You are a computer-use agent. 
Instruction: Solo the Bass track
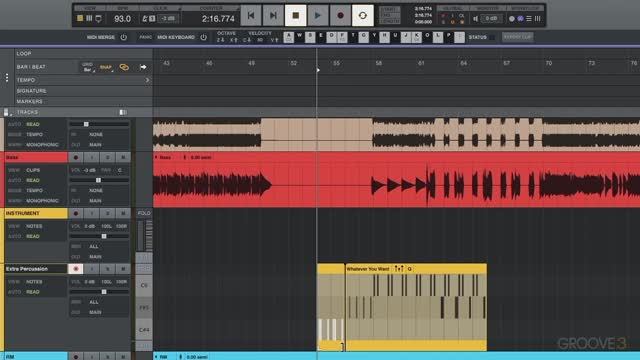[107, 157]
